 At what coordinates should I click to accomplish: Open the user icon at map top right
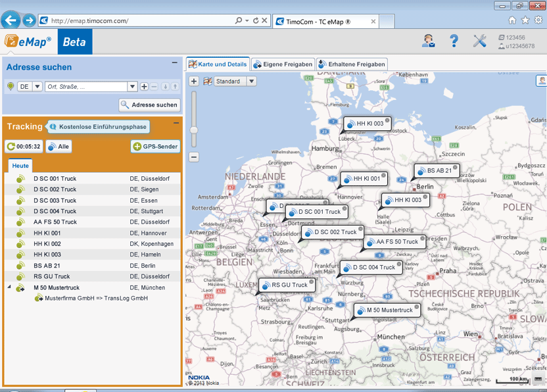pos(542,81)
